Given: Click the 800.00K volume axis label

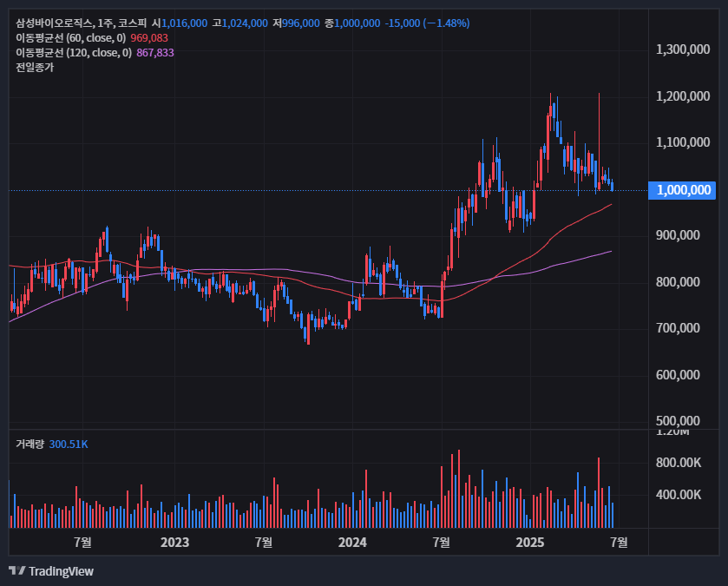Looking at the screenshot, I should [x=679, y=463].
